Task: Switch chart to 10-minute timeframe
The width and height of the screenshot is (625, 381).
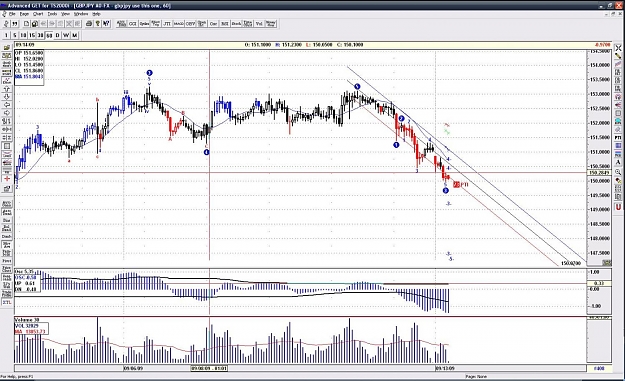Action: tap(23, 35)
